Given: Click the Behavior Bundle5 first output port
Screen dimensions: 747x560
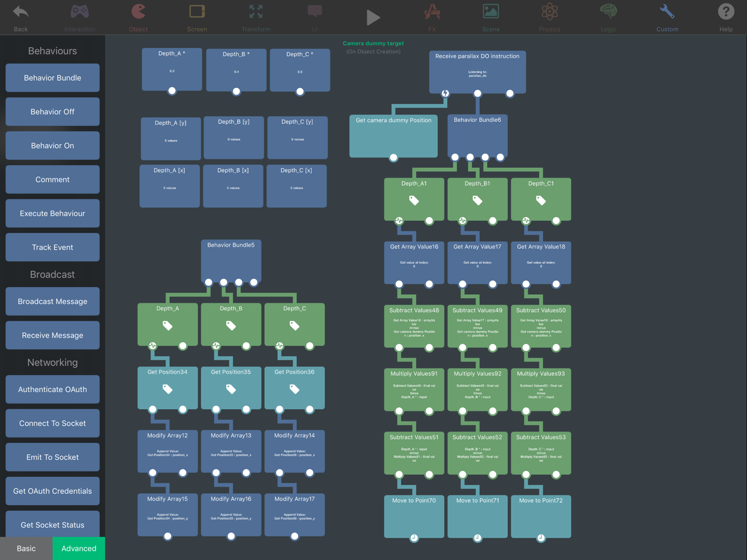Looking at the screenshot, I should [x=208, y=282].
